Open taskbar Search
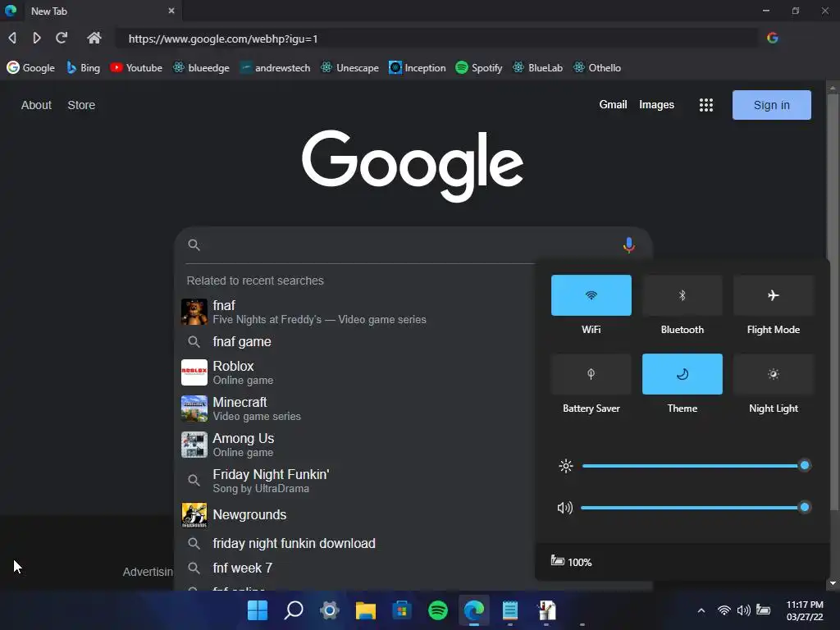The width and height of the screenshot is (840, 630). coord(294,610)
